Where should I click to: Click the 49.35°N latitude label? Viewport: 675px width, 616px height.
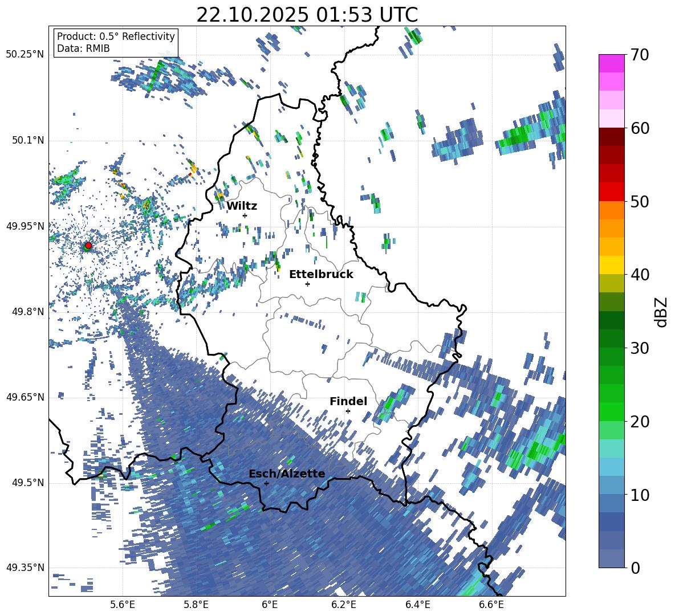coord(25,568)
